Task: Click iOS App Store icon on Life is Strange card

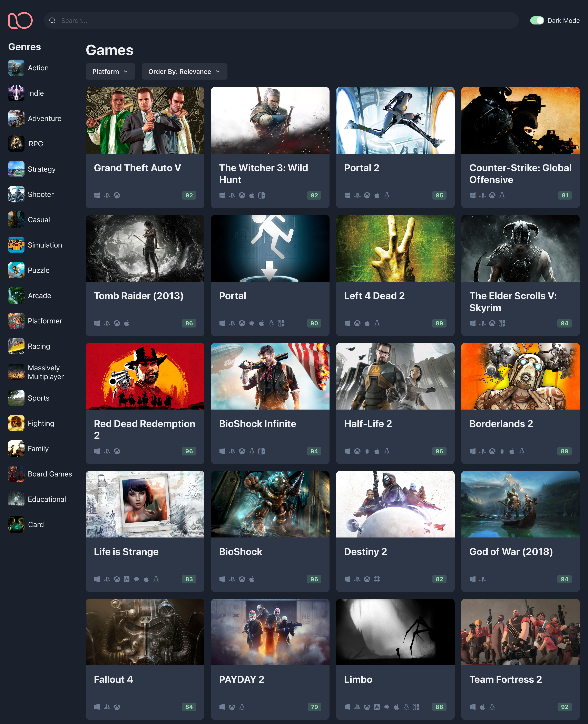Action: 127,579
